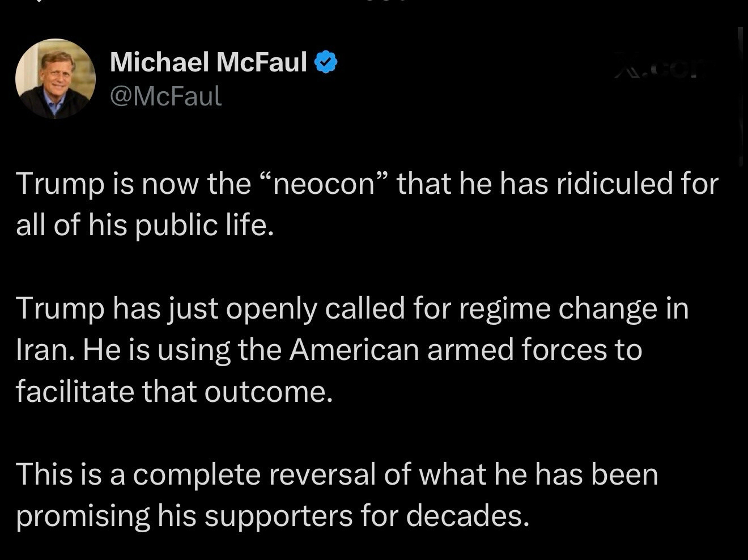This screenshot has height=560, width=748.
Task: Visit the @McFaul handle link
Action: [x=165, y=96]
